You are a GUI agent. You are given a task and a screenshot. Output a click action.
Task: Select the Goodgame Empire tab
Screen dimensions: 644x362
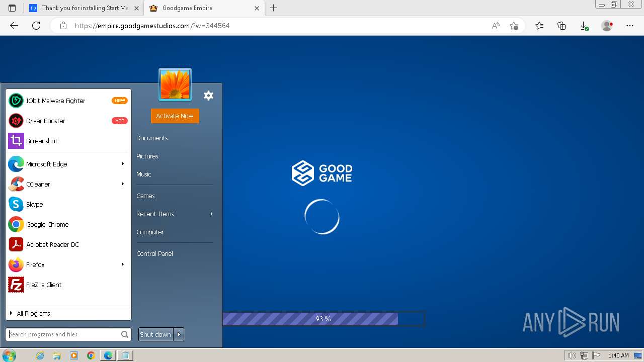point(204,8)
